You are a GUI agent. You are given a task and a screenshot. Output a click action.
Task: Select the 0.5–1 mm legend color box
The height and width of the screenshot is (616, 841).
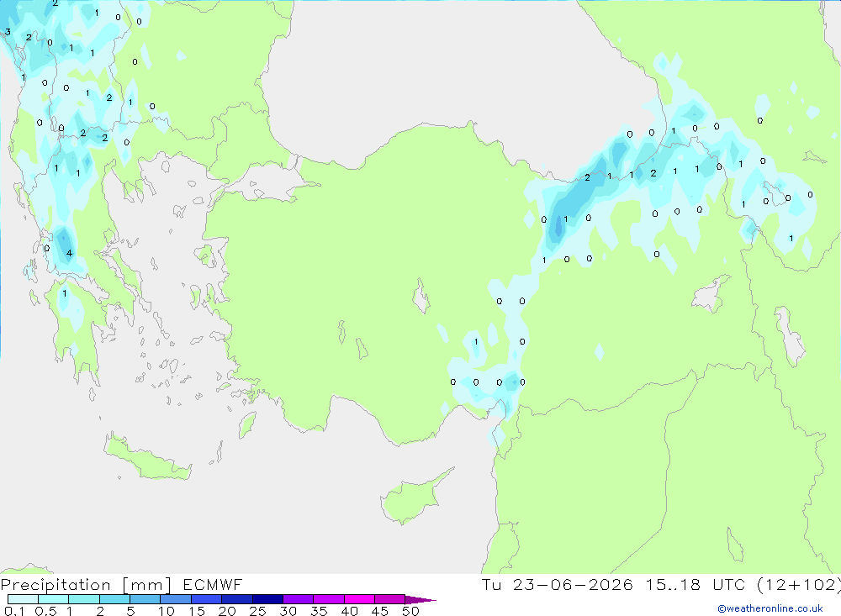click(54, 599)
